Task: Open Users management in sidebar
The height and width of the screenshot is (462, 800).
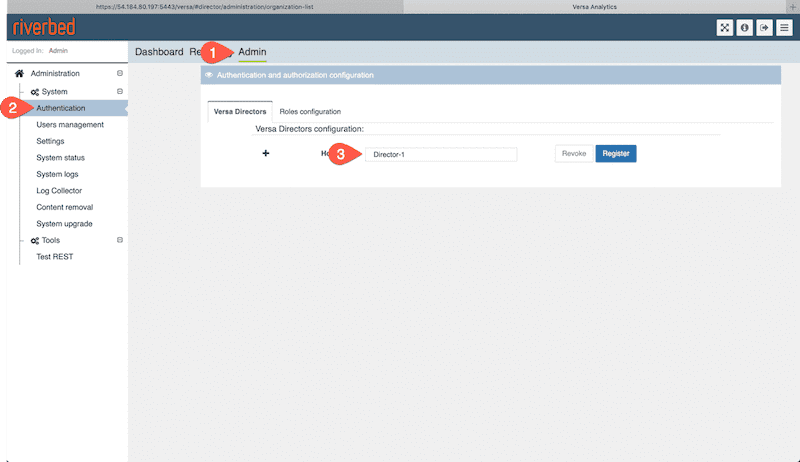Action: tap(70, 124)
